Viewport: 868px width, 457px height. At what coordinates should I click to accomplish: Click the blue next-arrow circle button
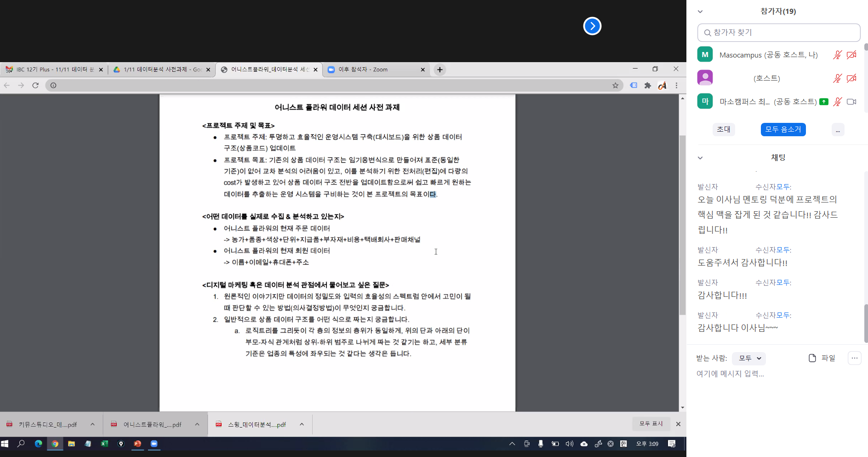pyautogui.click(x=592, y=26)
